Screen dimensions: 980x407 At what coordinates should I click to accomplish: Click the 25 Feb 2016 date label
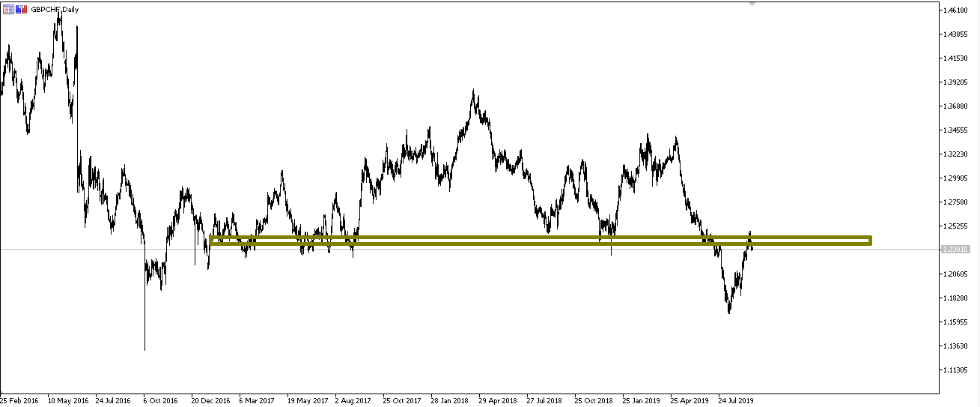pyautogui.click(x=21, y=400)
